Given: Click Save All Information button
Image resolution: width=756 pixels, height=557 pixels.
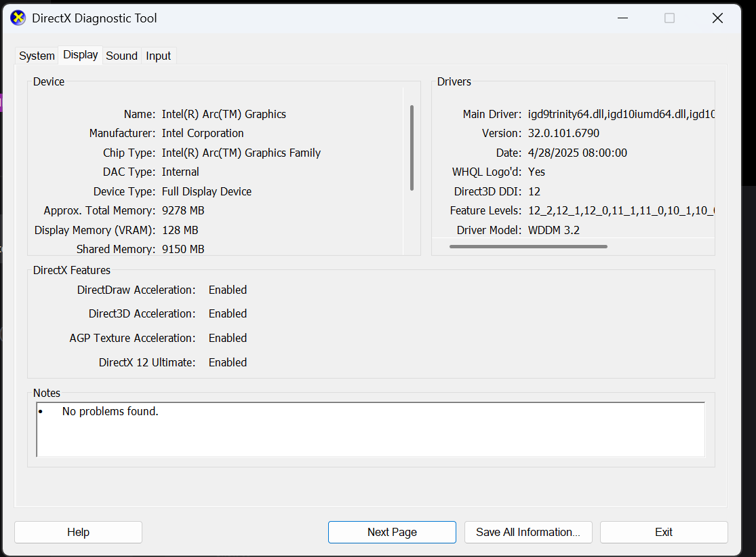Looking at the screenshot, I should coord(528,532).
